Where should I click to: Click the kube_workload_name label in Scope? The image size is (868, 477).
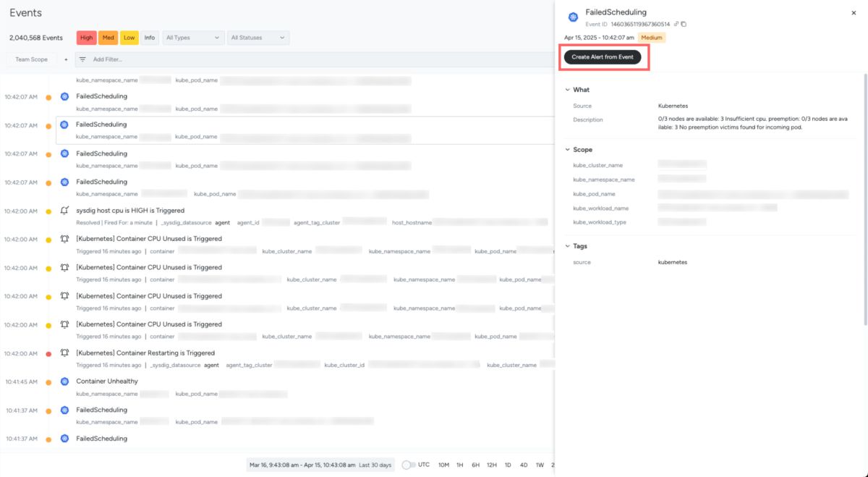(601, 208)
